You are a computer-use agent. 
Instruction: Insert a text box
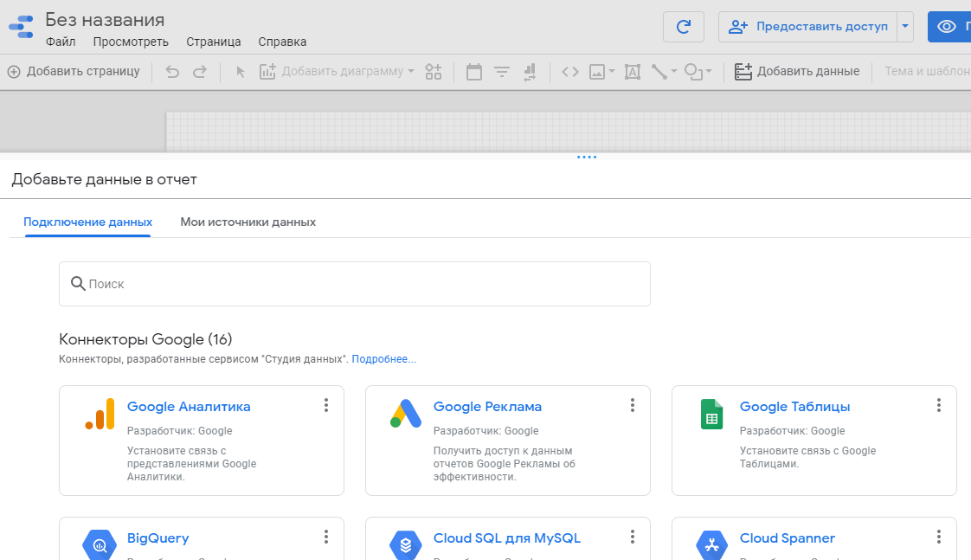tap(633, 72)
